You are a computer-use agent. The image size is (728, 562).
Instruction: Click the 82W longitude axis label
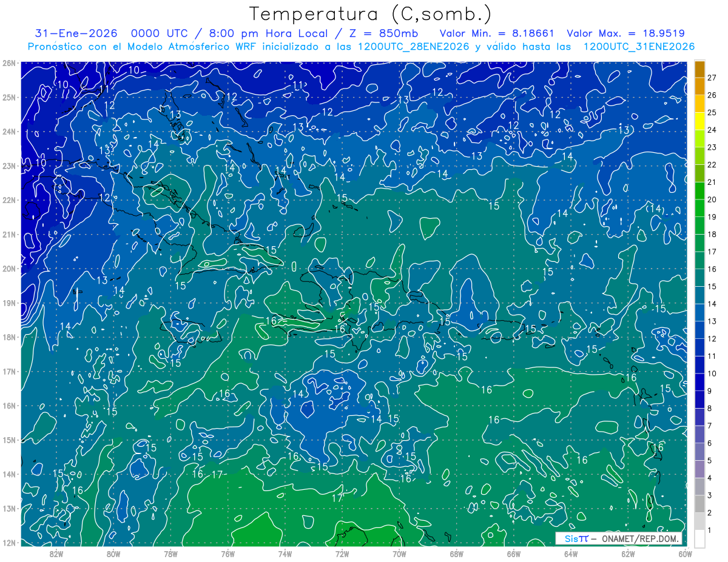coord(56,554)
